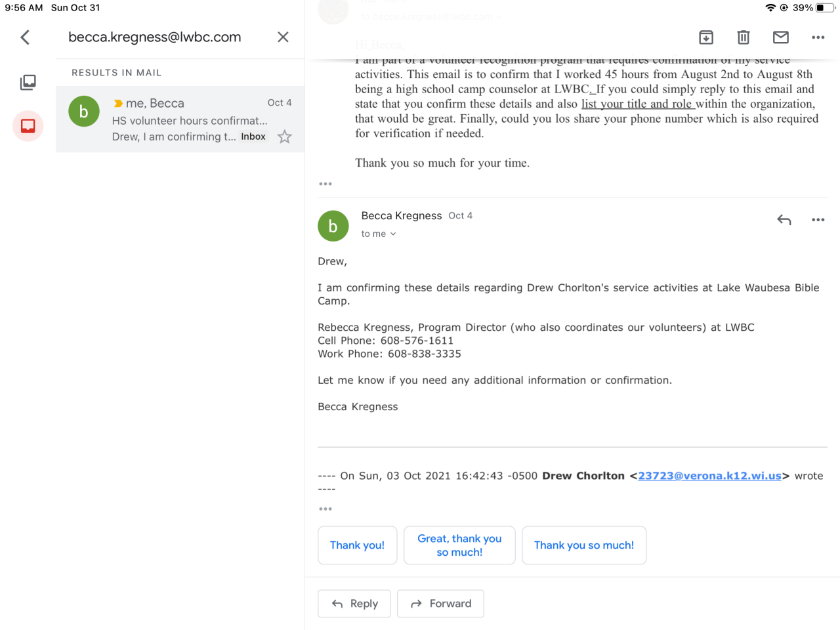This screenshot has height=630, width=840.
Task: Delete the conversation with trash icon
Action: coord(743,37)
